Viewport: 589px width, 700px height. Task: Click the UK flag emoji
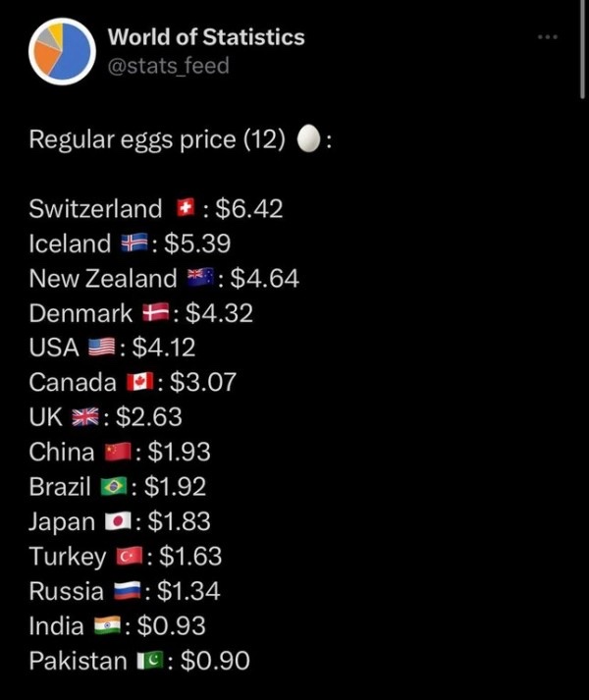[x=85, y=417]
